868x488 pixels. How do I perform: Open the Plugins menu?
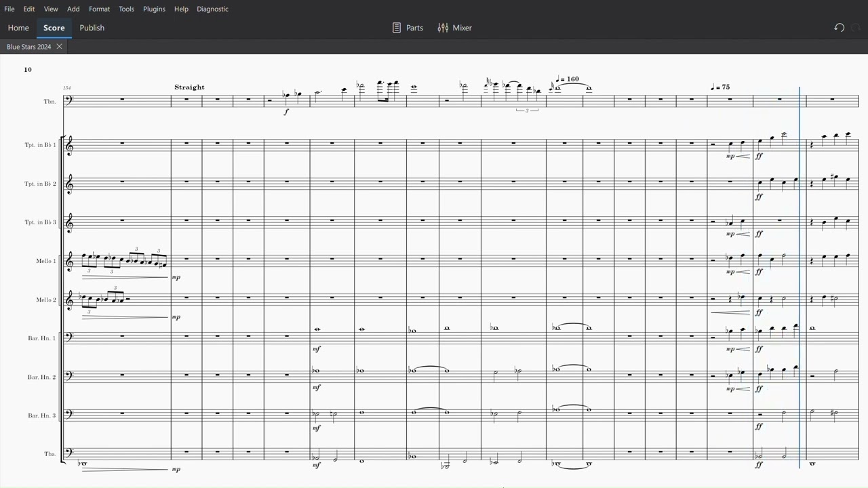[x=154, y=9]
